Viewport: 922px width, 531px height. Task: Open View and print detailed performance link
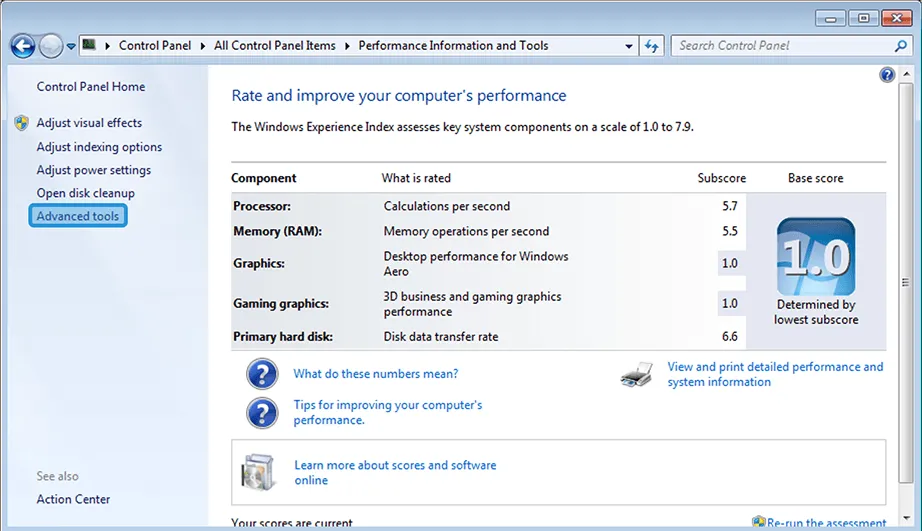pos(775,374)
